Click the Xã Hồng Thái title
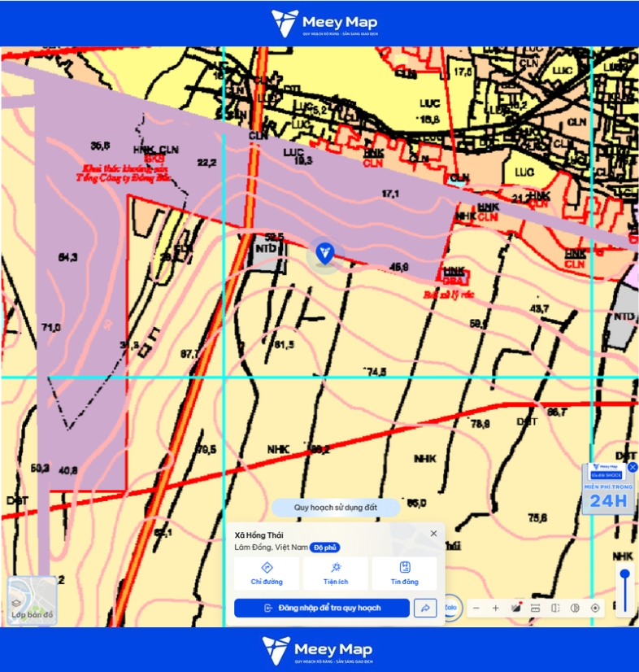This screenshot has width=639, height=672. pos(259,535)
